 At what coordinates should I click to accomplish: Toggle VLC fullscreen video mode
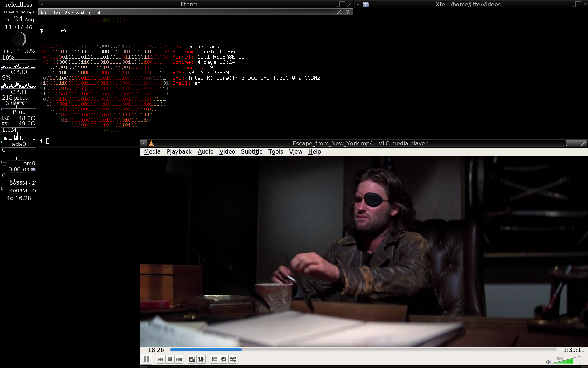[192, 359]
